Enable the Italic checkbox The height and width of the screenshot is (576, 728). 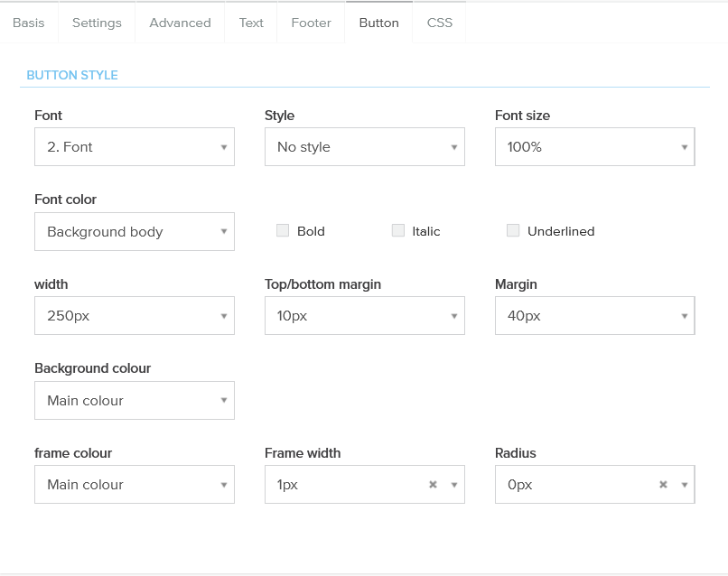point(397,231)
